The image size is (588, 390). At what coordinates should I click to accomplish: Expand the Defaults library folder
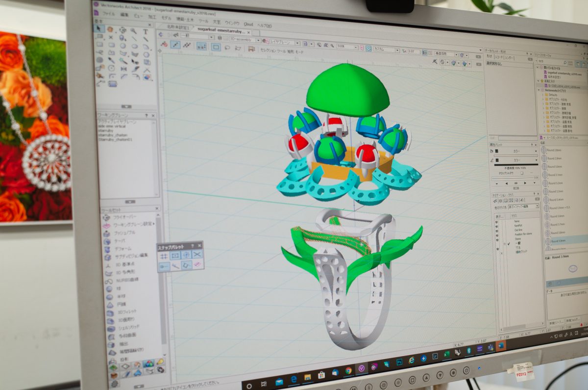point(543,95)
